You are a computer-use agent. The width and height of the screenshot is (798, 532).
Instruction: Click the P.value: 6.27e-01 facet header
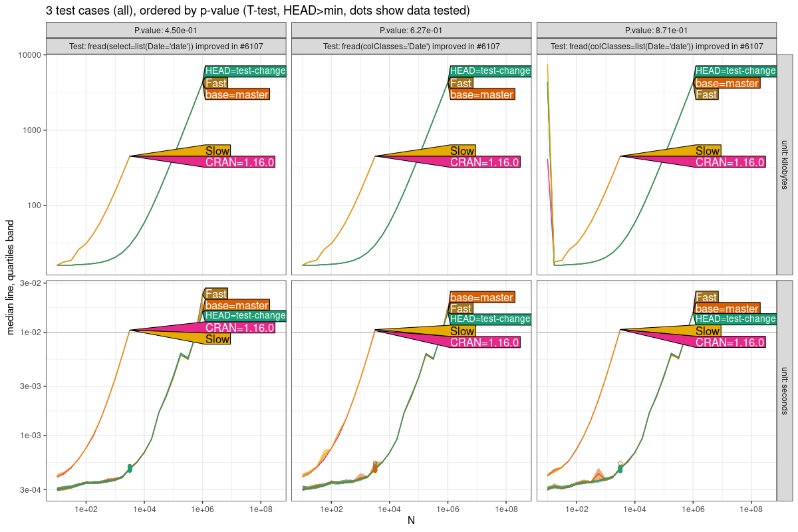411,30
